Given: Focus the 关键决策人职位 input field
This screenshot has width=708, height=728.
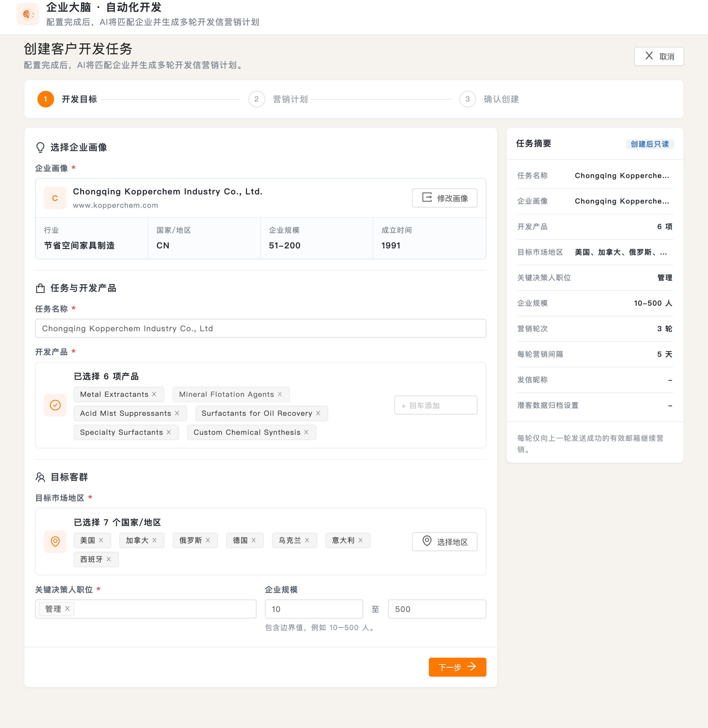Looking at the screenshot, I should 146,609.
